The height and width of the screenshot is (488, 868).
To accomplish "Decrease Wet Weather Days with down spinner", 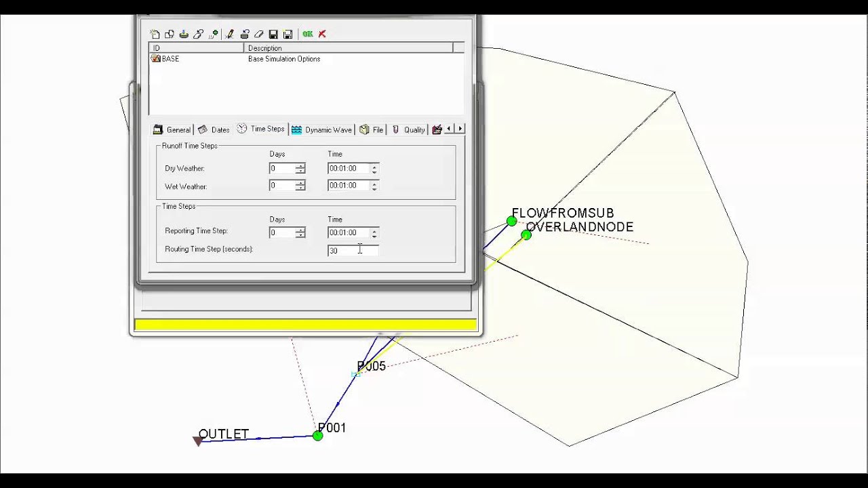I will click(300, 188).
